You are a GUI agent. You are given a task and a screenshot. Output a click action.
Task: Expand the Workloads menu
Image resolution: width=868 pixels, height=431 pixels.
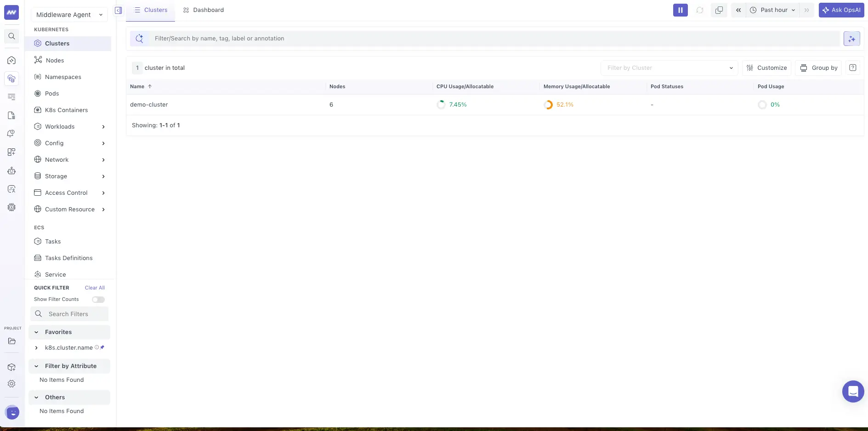pos(70,127)
